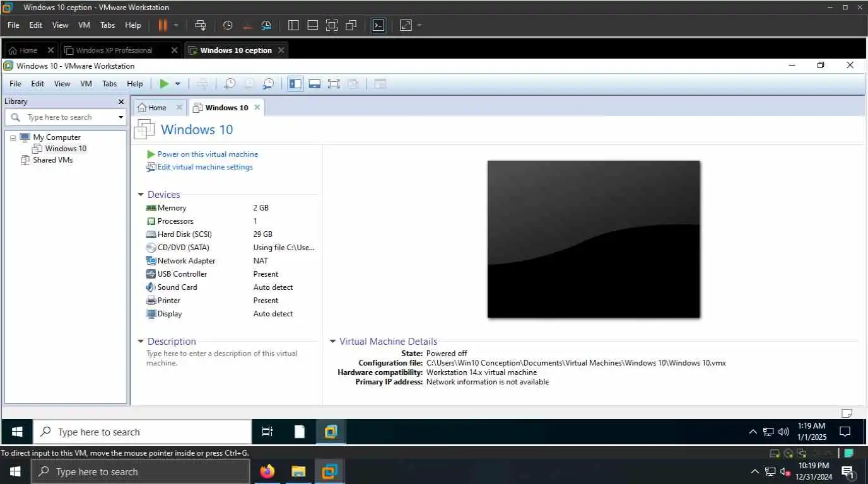Take a snapshot using the outer toolbar clock icon
Screen dimensions: 868x484
click(228, 25)
